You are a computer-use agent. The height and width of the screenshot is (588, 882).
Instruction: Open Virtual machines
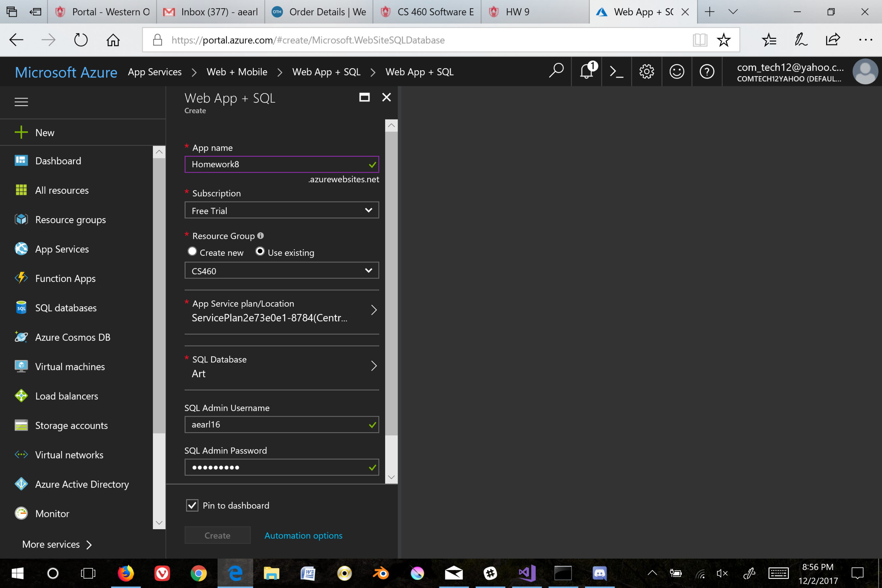[x=70, y=367]
